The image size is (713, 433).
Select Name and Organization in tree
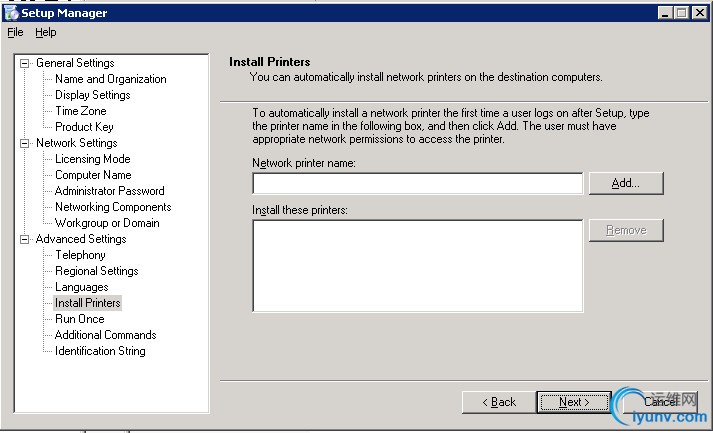point(110,79)
